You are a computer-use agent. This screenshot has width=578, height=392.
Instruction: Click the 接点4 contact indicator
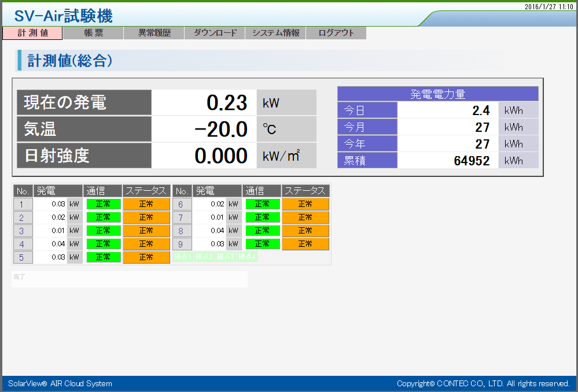click(x=246, y=257)
